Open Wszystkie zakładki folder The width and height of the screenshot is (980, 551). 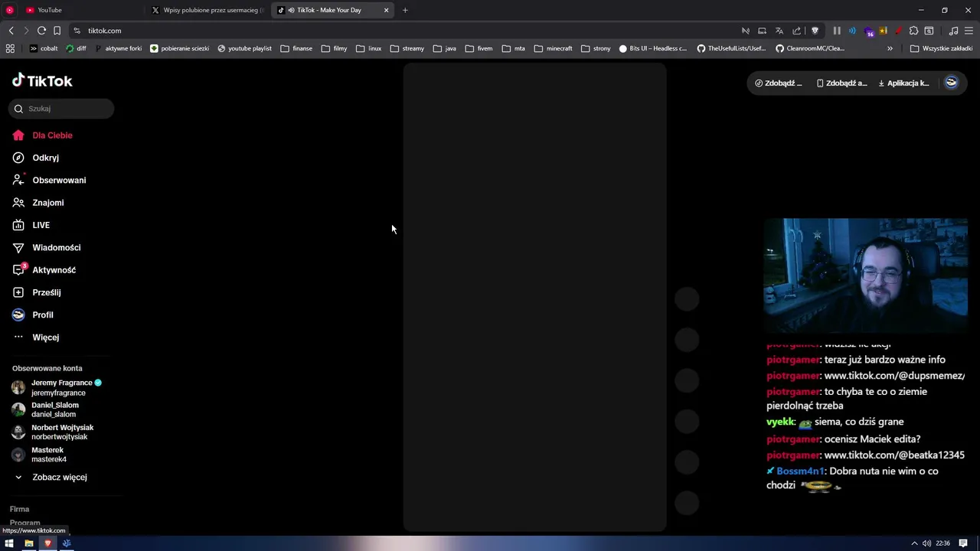941,48
